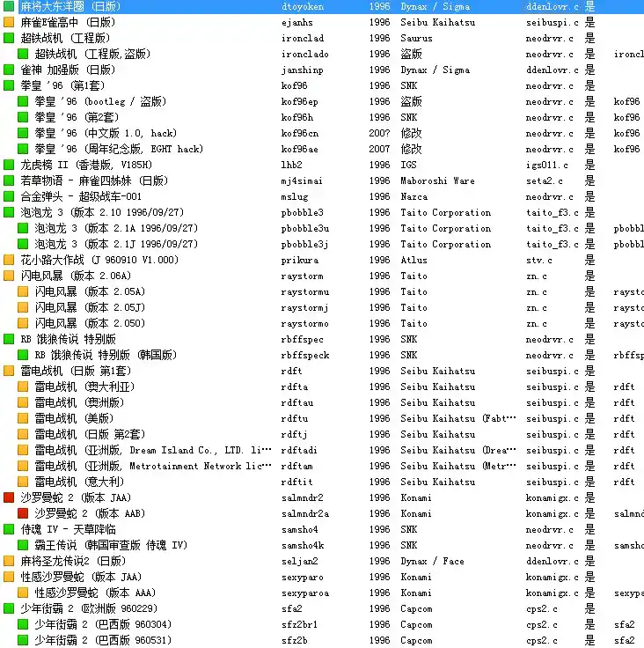Viewport: 644px width, 648px height.
Task: Select 若草物语 - 麻雀四姊妹 (日版)
Action: 93,181
